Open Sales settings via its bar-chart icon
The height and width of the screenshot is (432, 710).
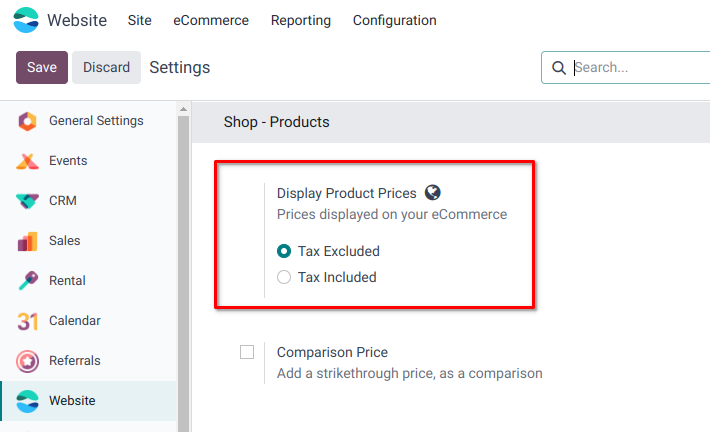tap(28, 241)
